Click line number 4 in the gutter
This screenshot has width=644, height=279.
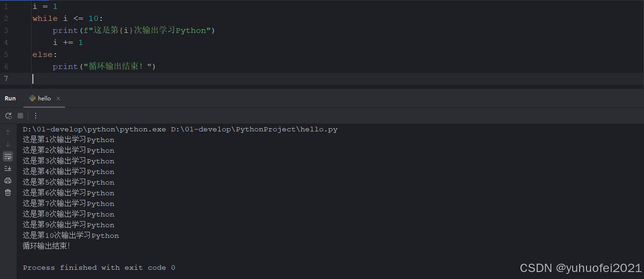coord(6,43)
